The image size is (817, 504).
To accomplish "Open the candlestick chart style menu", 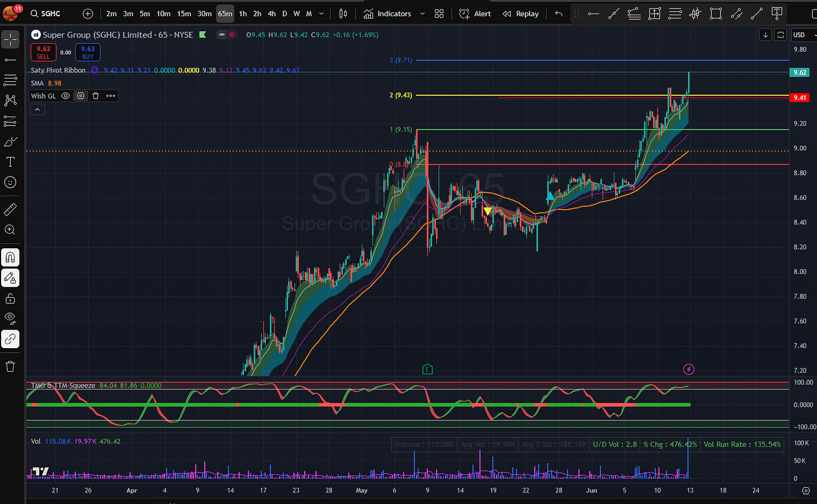I will click(343, 13).
